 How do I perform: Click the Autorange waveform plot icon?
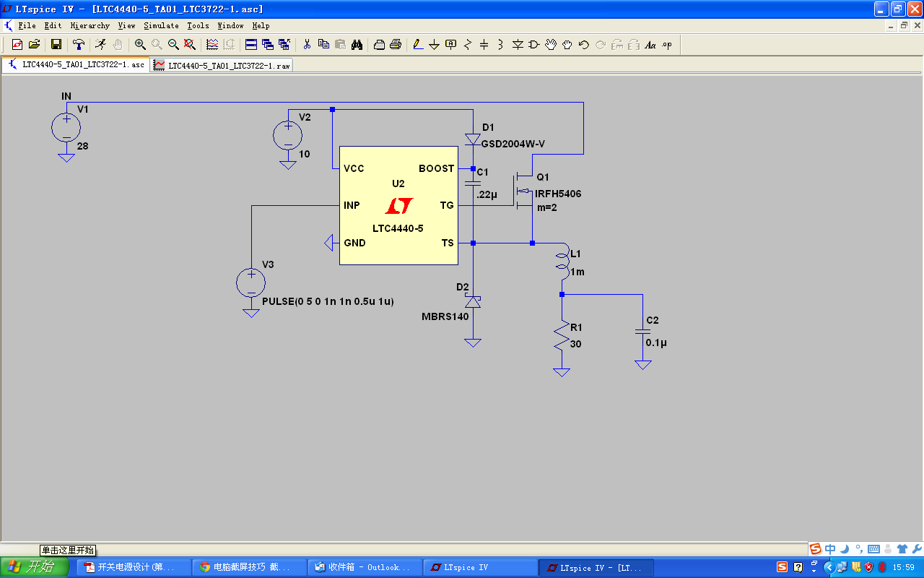(x=212, y=45)
